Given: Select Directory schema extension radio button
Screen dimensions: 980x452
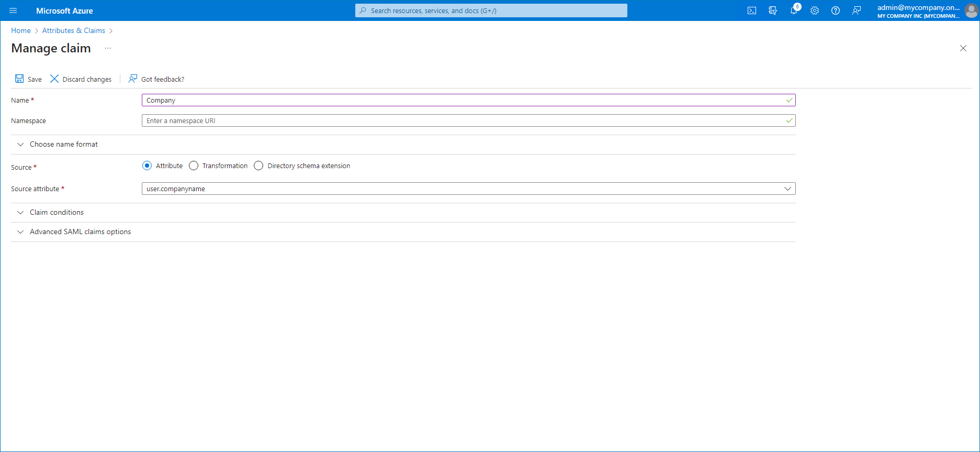Looking at the screenshot, I should click(x=258, y=166).
